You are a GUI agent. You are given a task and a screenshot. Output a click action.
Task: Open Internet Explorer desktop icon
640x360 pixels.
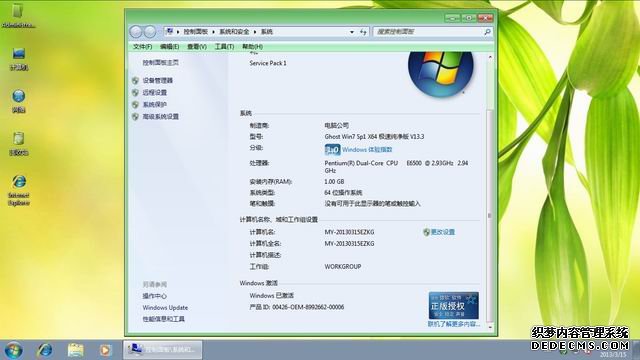coord(19,190)
